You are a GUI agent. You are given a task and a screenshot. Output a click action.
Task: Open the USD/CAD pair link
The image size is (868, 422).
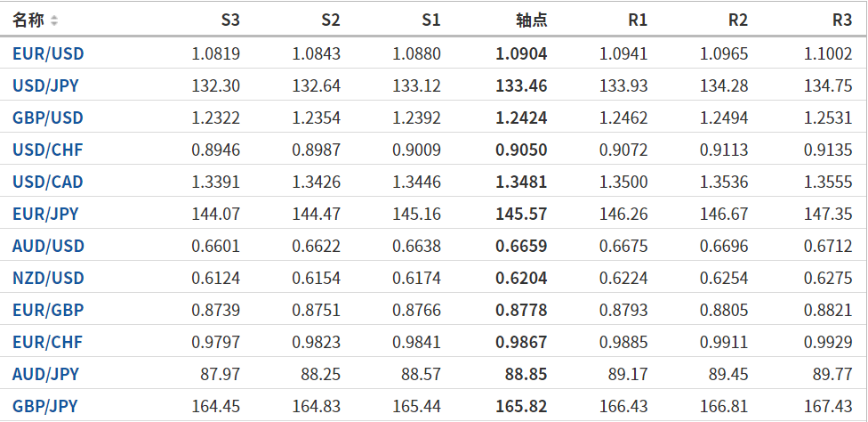[x=48, y=182]
